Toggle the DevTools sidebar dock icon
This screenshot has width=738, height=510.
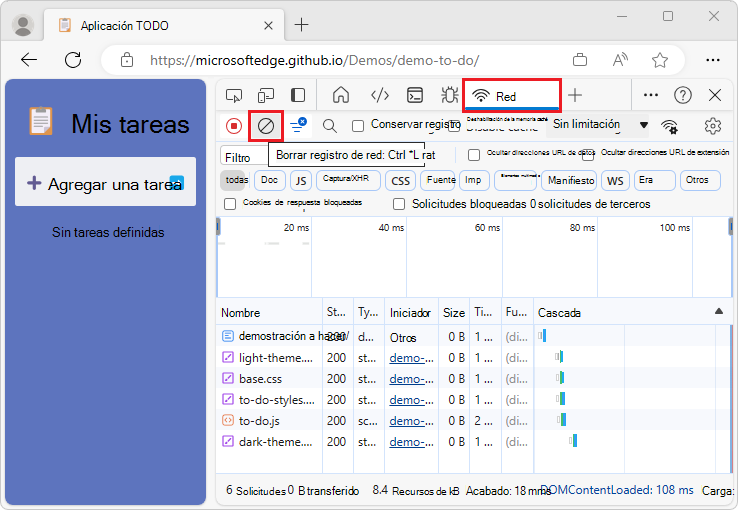click(297, 96)
